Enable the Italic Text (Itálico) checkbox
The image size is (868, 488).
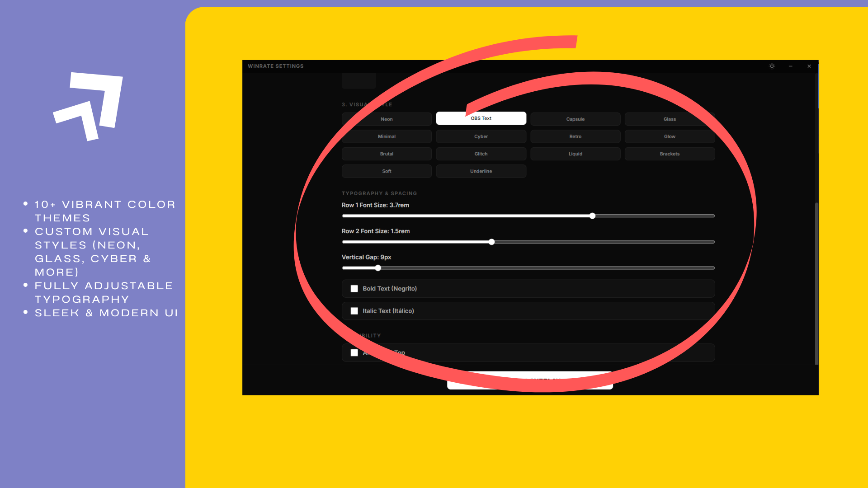click(x=354, y=311)
